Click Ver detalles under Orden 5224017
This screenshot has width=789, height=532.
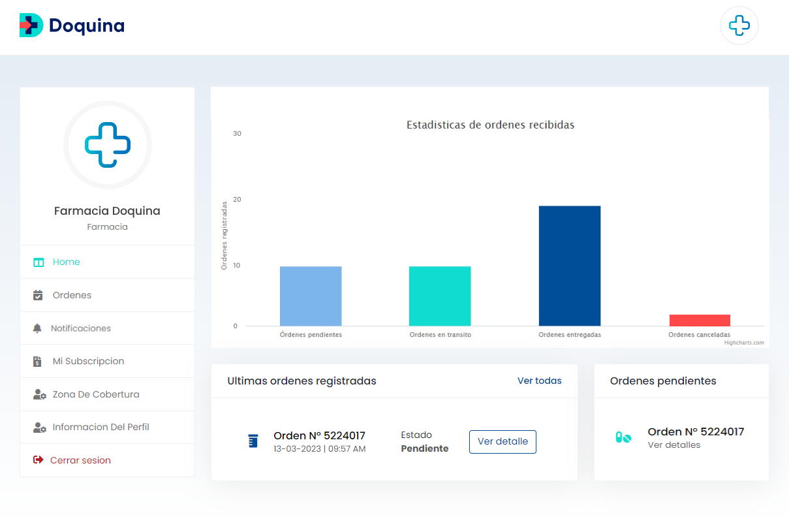674,445
